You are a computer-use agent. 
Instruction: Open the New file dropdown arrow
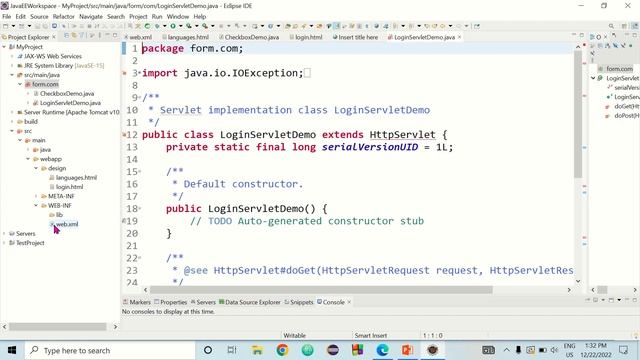[x=13, y=26]
